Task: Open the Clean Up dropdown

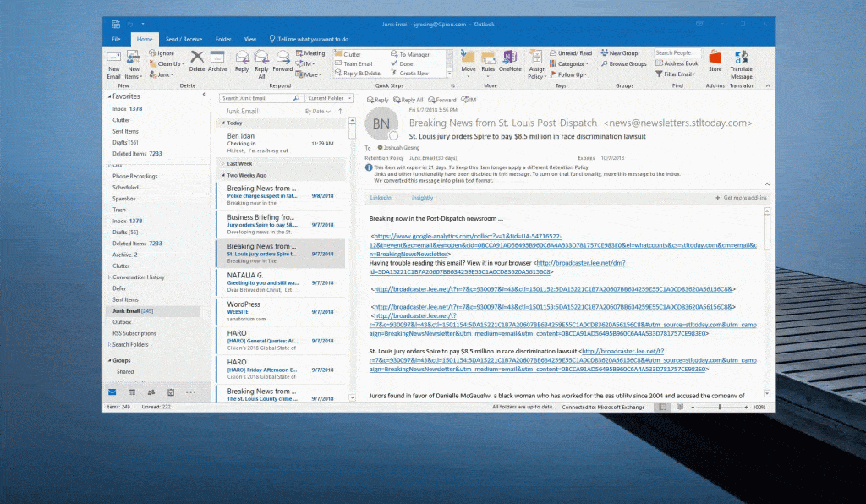Action: click(x=167, y=64)
